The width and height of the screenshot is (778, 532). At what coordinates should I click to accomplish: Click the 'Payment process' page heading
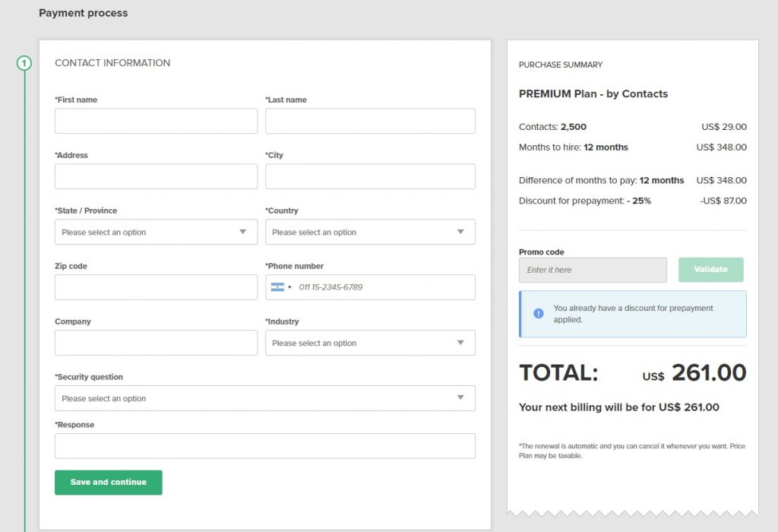click(x=84, y=13)
